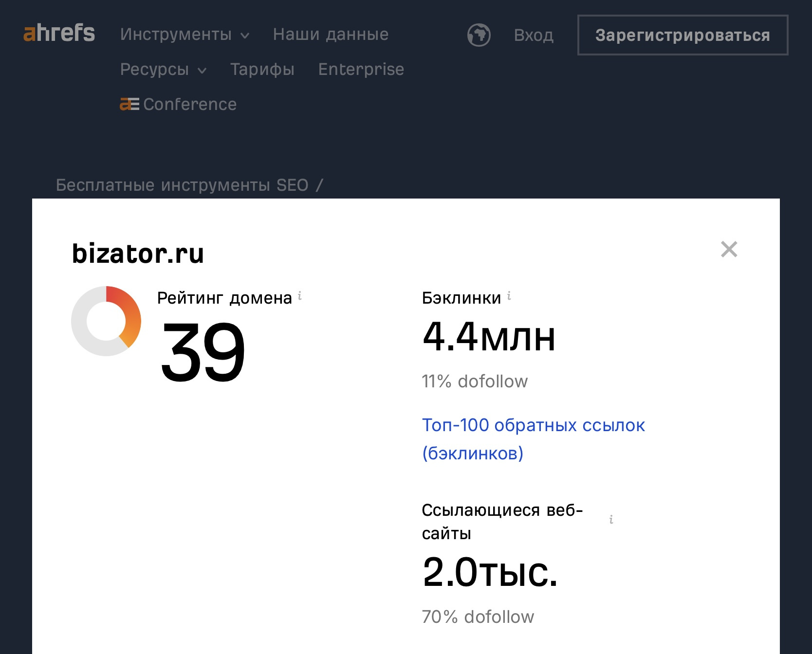Click the Рейтинг домена label
Screen dimensions: 812x654
[224, 298]
